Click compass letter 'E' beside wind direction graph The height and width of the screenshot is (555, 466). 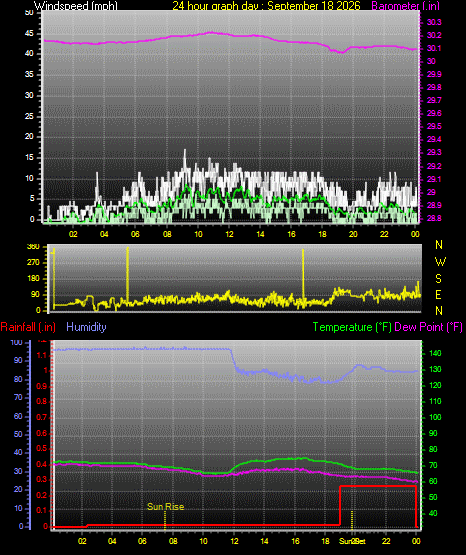[438, 294]
